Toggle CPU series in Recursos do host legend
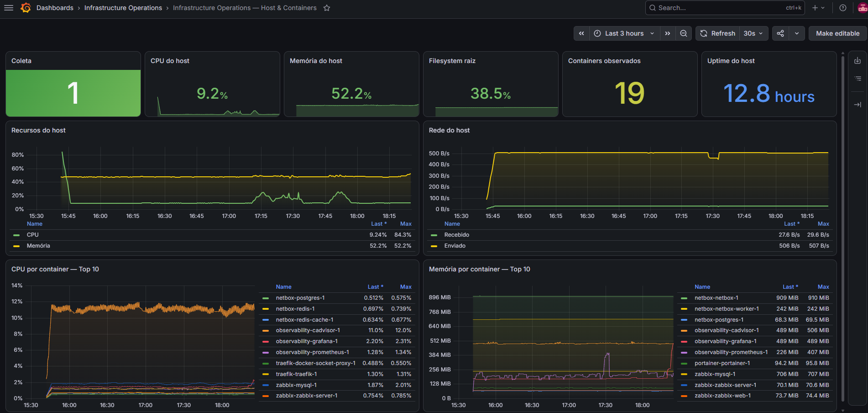This screenshot has width=868, height=413. 32,235
